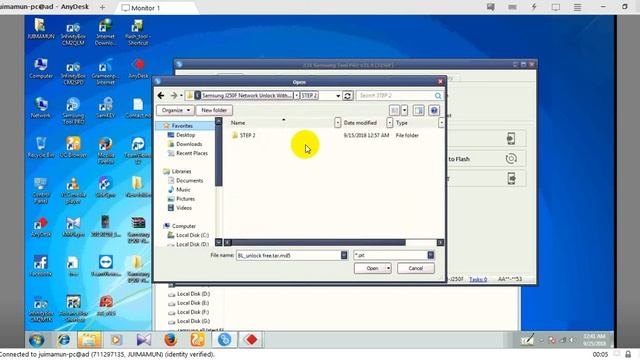
Task: Select the Facebook desktop shortcut
Action: 41,266
